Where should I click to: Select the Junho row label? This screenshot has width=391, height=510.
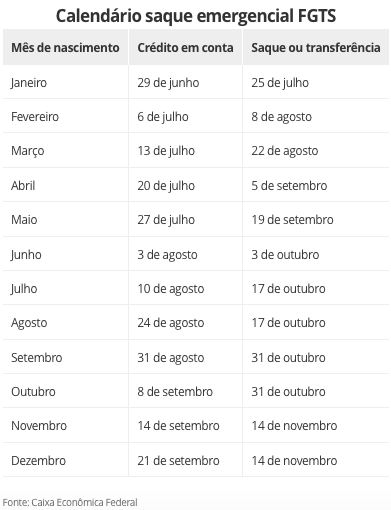(x=26, y=255)
